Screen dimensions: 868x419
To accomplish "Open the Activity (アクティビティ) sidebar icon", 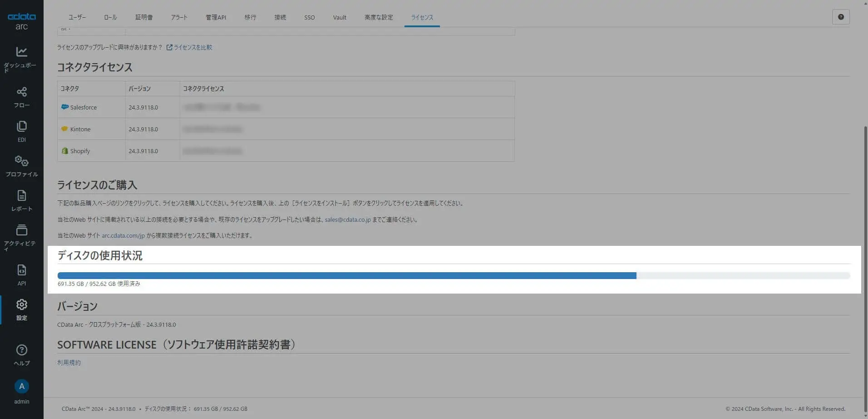I will tap(22, 230).
